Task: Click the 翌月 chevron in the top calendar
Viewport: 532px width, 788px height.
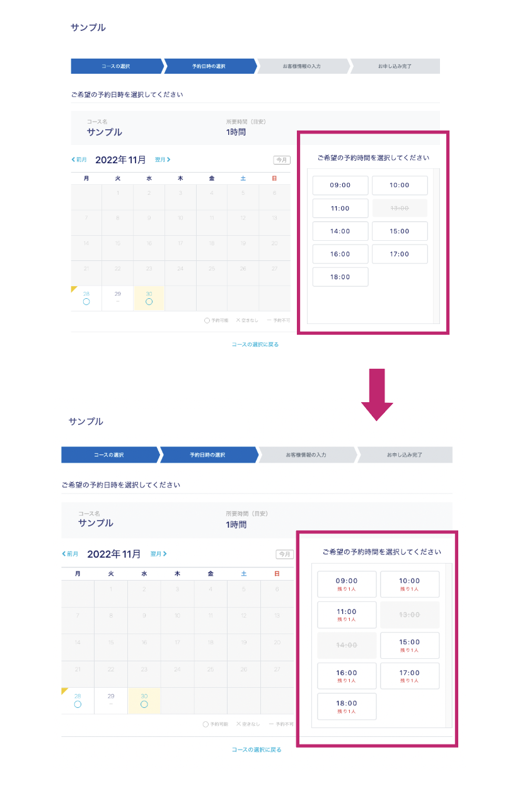Action: tap(168, 159)
